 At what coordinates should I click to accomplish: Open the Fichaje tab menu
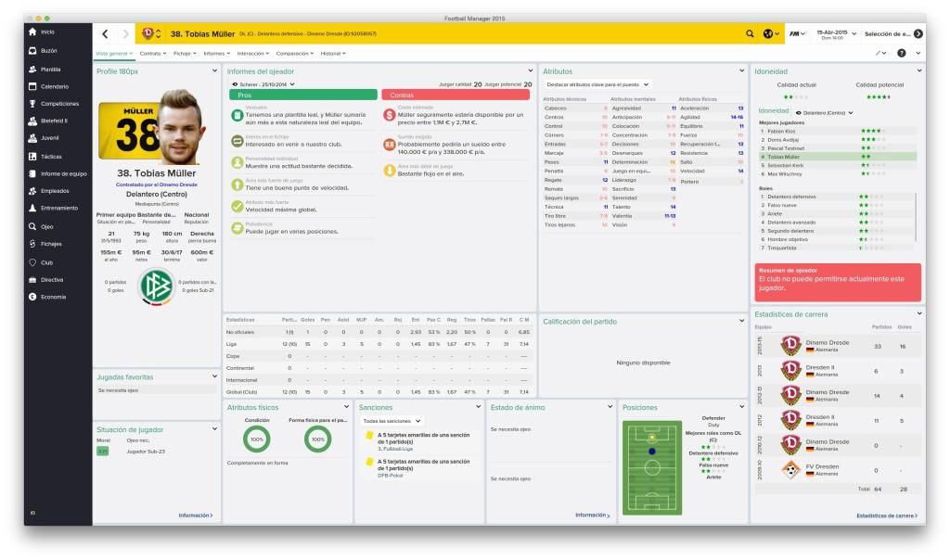coord(185,54)
